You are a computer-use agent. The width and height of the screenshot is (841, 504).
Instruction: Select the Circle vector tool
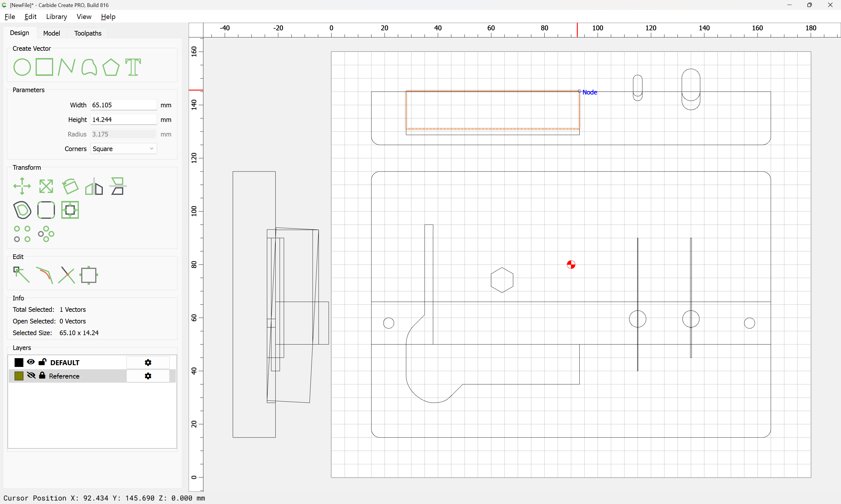22,67
